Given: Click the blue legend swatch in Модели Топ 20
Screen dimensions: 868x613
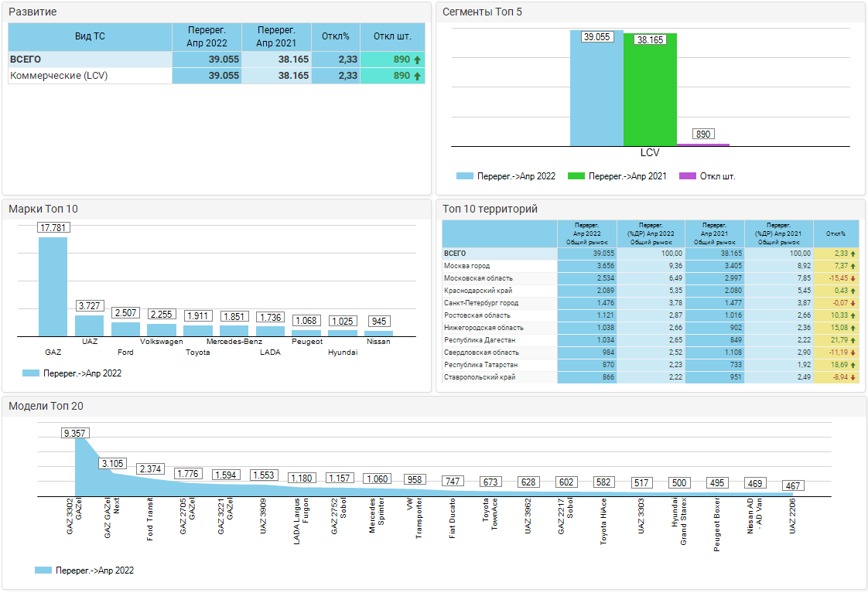Looking at the screenshot, I should pyautogui.click(x=43, y=570).
